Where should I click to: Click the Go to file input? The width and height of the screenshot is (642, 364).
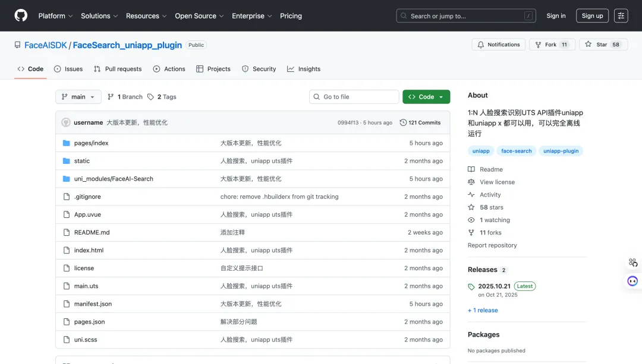[x=354, y=97]
